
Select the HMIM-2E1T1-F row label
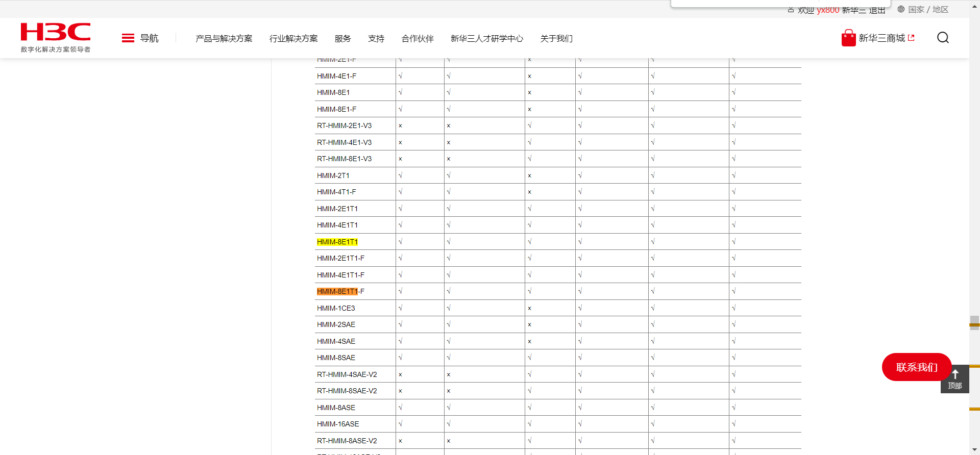pos(341,258)
